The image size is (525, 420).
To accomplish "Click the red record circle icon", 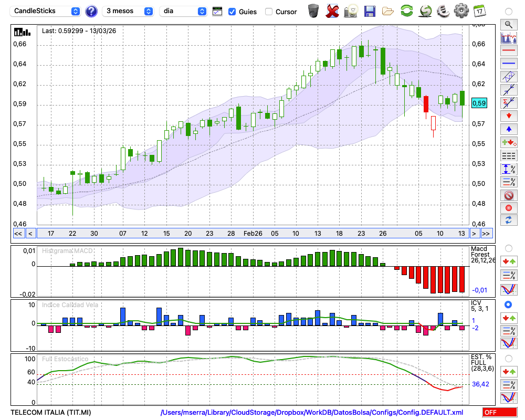I will point(508,208).
